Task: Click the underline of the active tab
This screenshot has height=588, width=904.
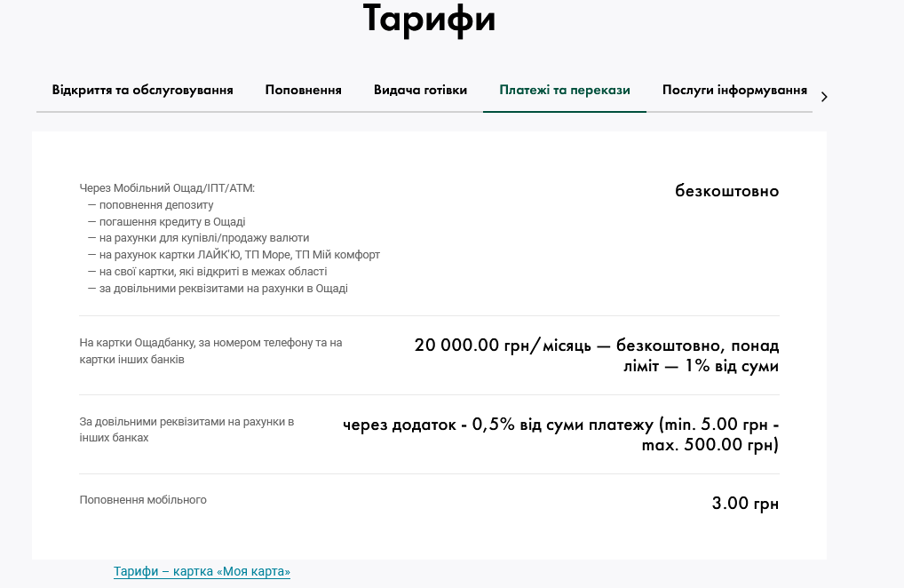Action: [564, 111]
